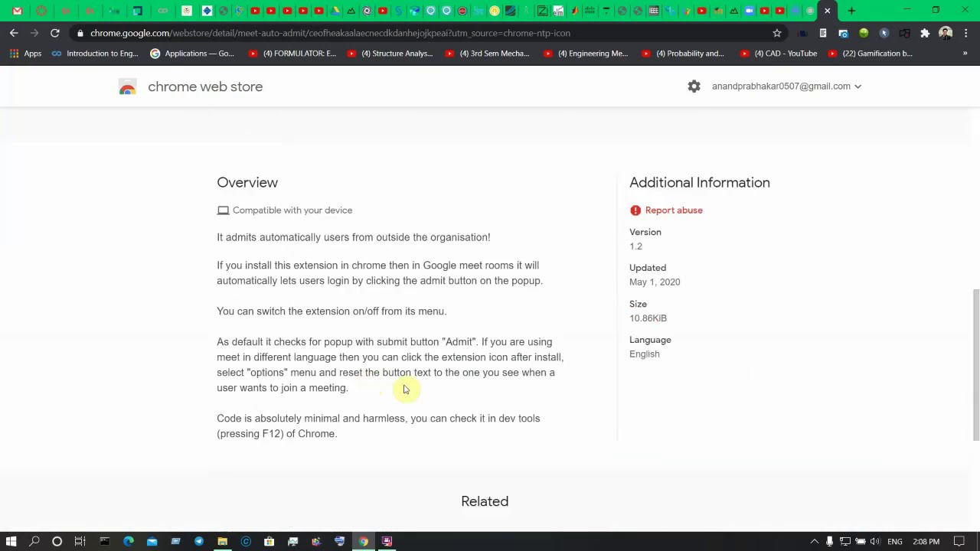Switch to the Gmail tab
Image resolution: width=980 pixels, height=551 pixels.
pyautogui.click(x=17, y=11)
